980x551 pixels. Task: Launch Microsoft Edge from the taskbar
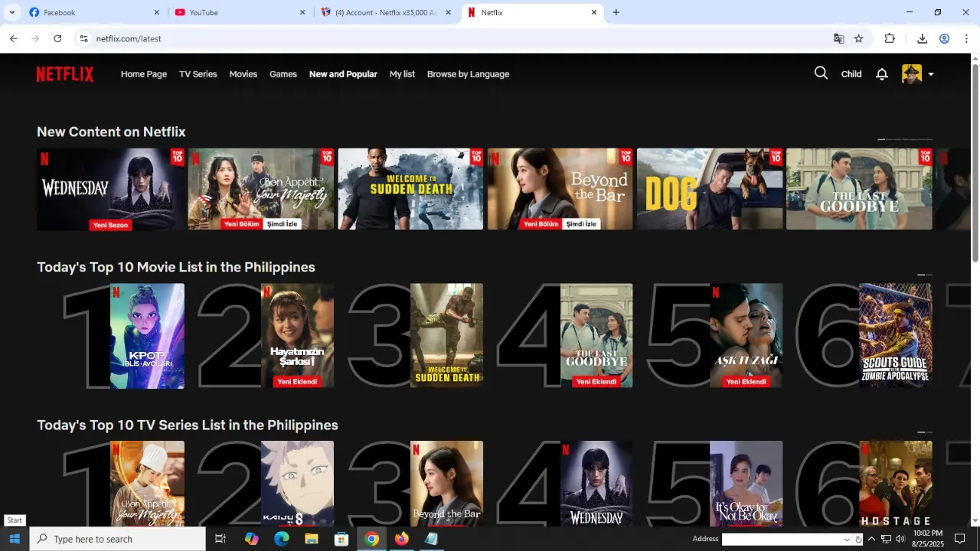click(x=282, y=539)
